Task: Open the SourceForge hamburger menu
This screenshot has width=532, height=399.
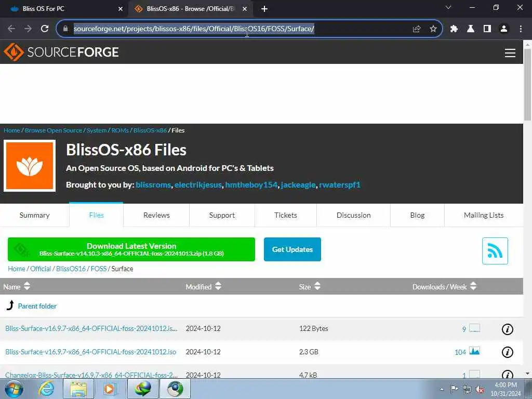Action: click(510, 52)
